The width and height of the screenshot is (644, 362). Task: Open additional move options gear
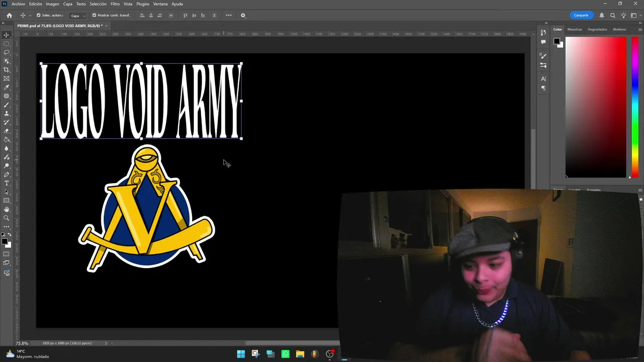[243, 16]
